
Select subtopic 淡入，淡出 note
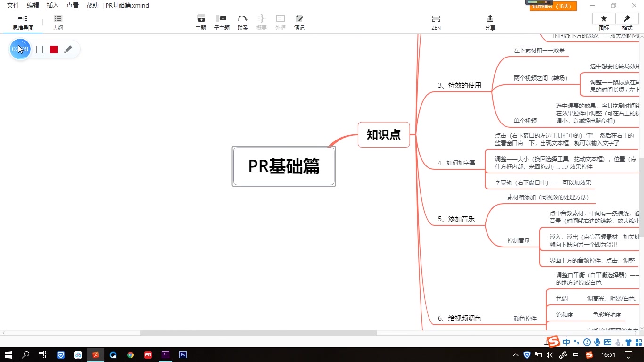coord(594,240)
